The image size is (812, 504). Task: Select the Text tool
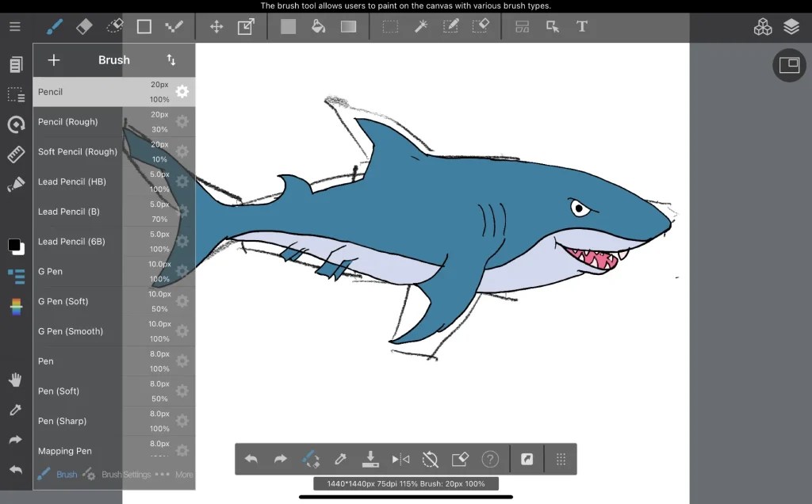(581, 26)
